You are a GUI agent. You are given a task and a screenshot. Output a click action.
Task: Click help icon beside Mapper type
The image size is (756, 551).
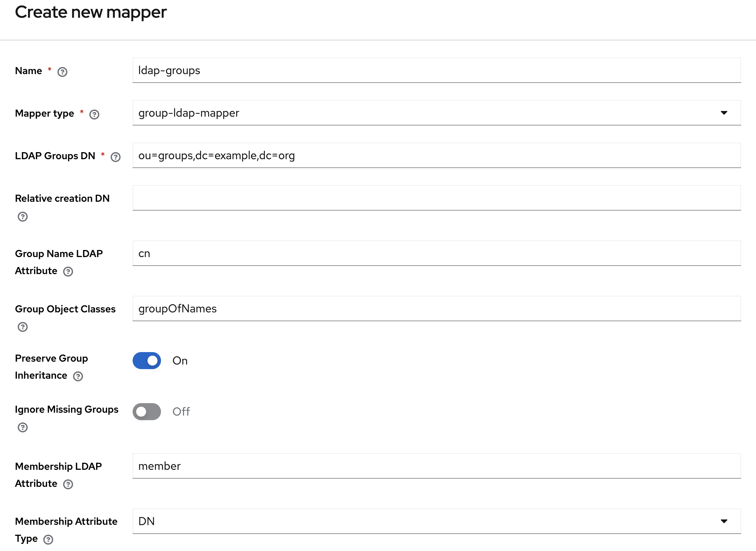(94, 114)
